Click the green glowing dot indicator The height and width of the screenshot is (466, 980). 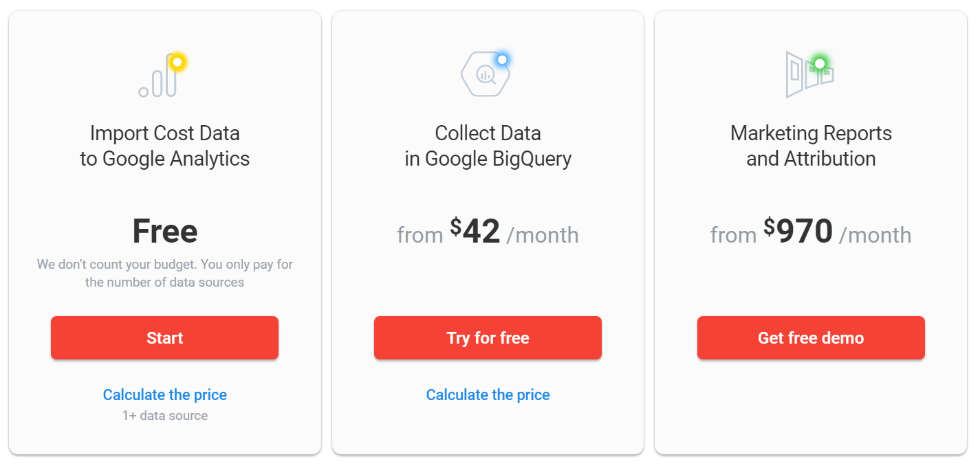(x=819, y=64)
